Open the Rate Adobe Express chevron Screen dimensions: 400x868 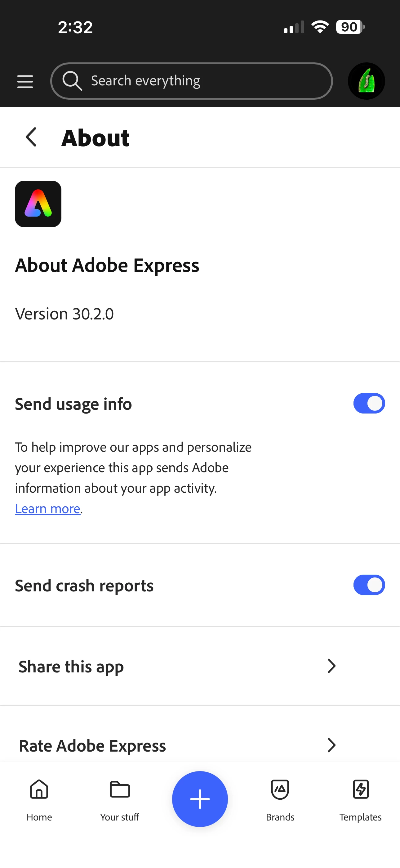coord(332,745)
